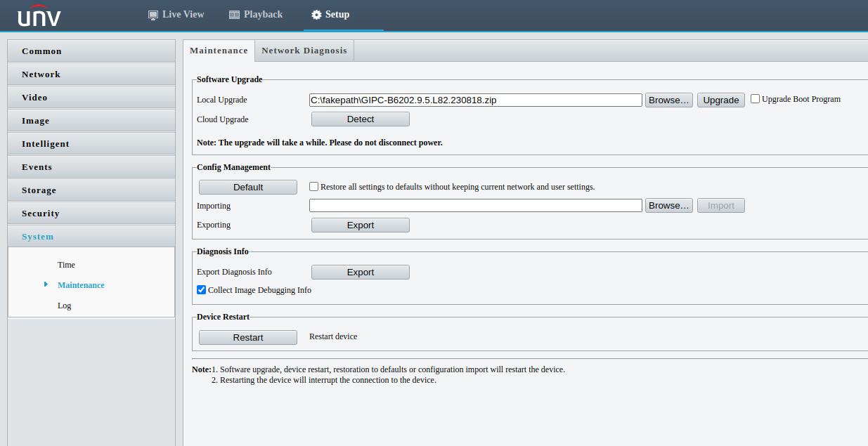Export the Diagnosis Info
This screenshot has width=868, height=446.
coord(360,273)
